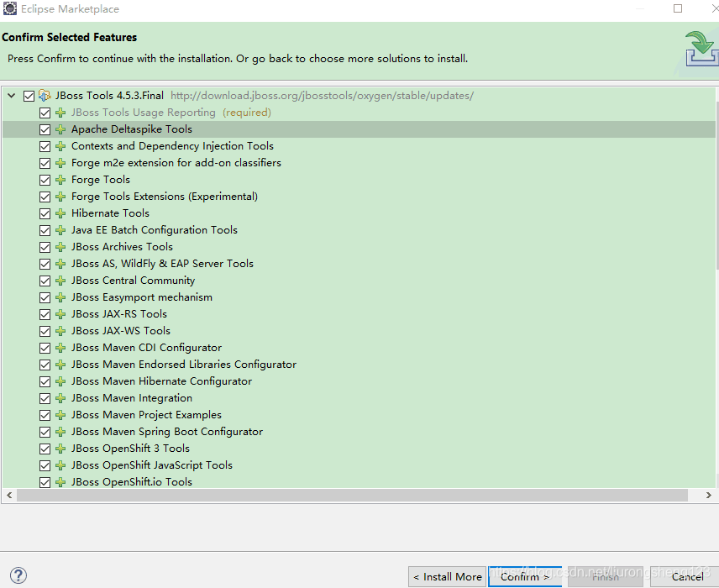Image resolution: width=719 pixels, height=588 pixels.
Task: Maximize the Eclipse Marketplace window
Action: pos(678,8)
